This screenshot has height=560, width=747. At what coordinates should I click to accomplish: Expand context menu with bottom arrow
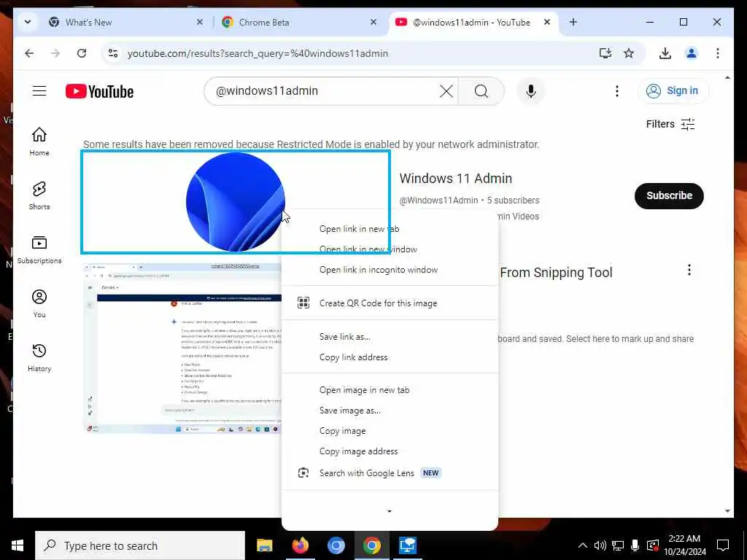[x=390, y=511]
